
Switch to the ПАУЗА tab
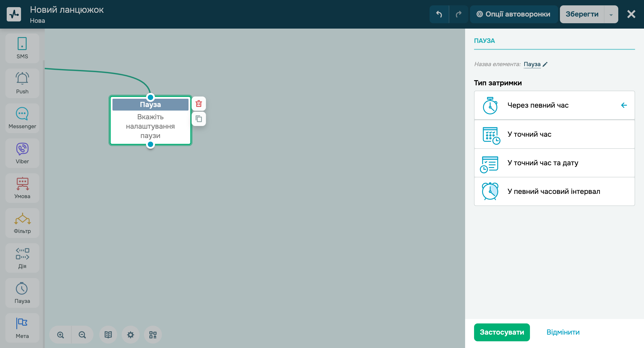click(484, 41)
